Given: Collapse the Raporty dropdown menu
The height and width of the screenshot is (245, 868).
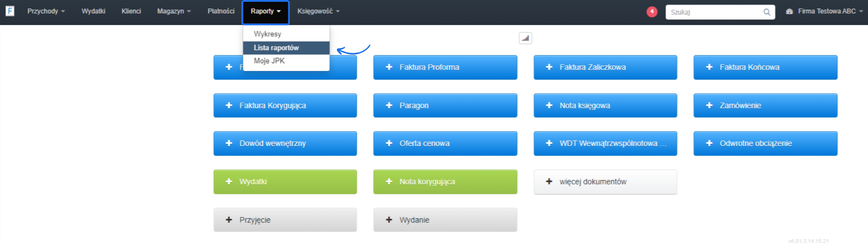Looking at the screenshot, I should tap(265, 12).
